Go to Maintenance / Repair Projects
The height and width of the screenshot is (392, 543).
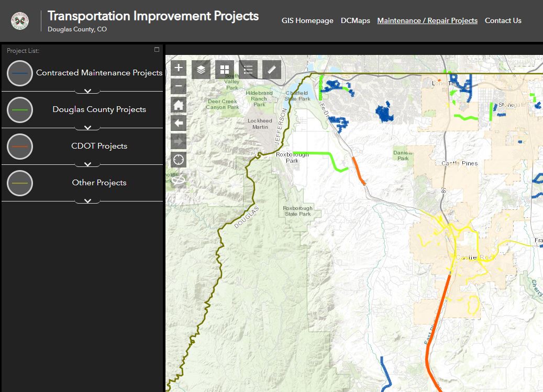click(x=427, y=21)
